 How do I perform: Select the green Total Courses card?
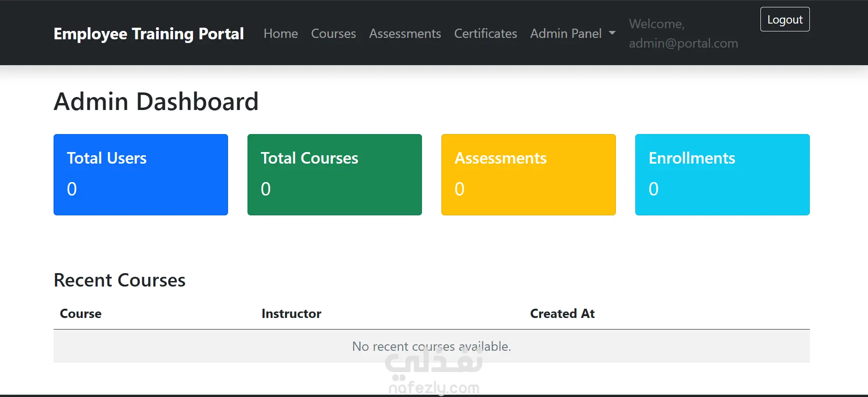[335, 175]
